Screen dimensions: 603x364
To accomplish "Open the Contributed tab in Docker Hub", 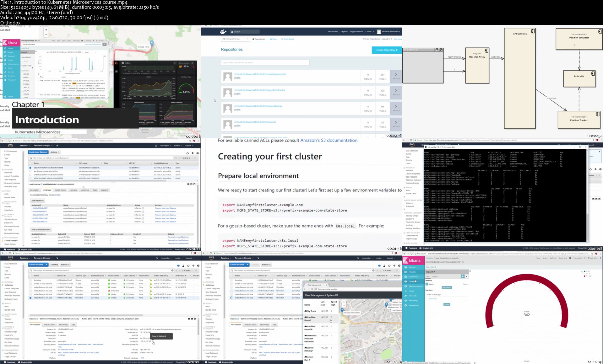I will pyautogui.click(x=288, y=39).
